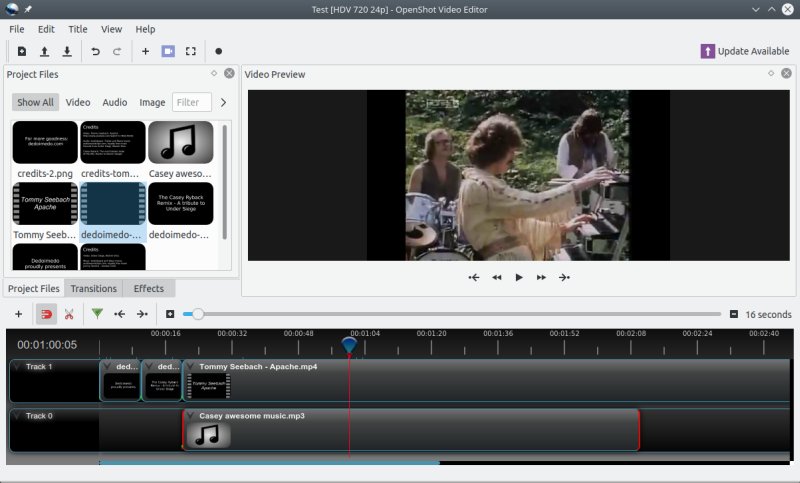This screenshot has height=483, width=800.
Task: Click the Update Available button
Action: click(x=745, y=51)
